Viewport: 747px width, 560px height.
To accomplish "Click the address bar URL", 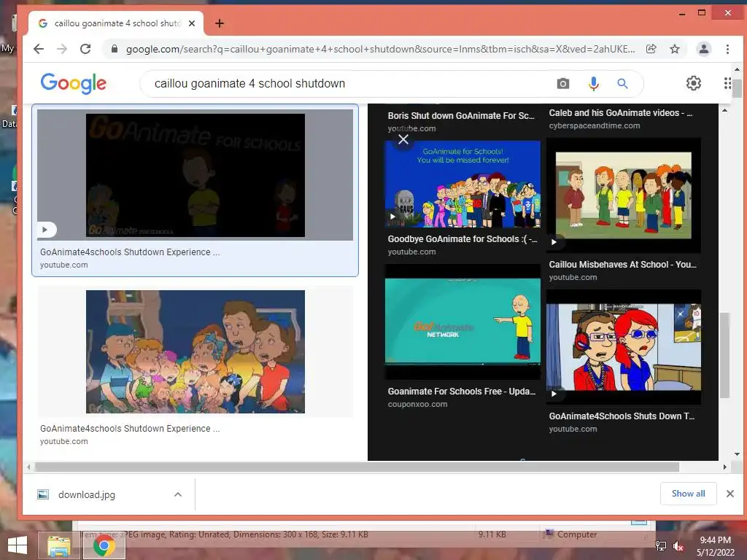I will click(x=380, y=49).
